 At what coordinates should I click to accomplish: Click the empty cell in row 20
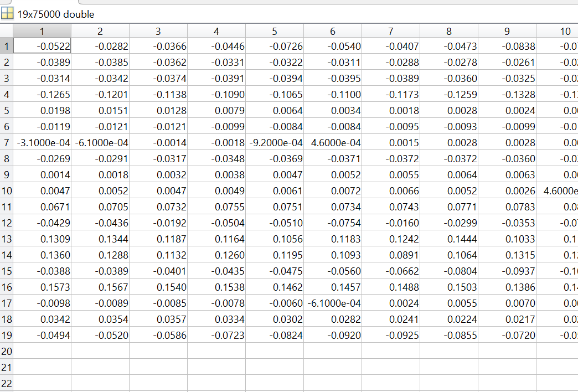(x=42, y=351)
